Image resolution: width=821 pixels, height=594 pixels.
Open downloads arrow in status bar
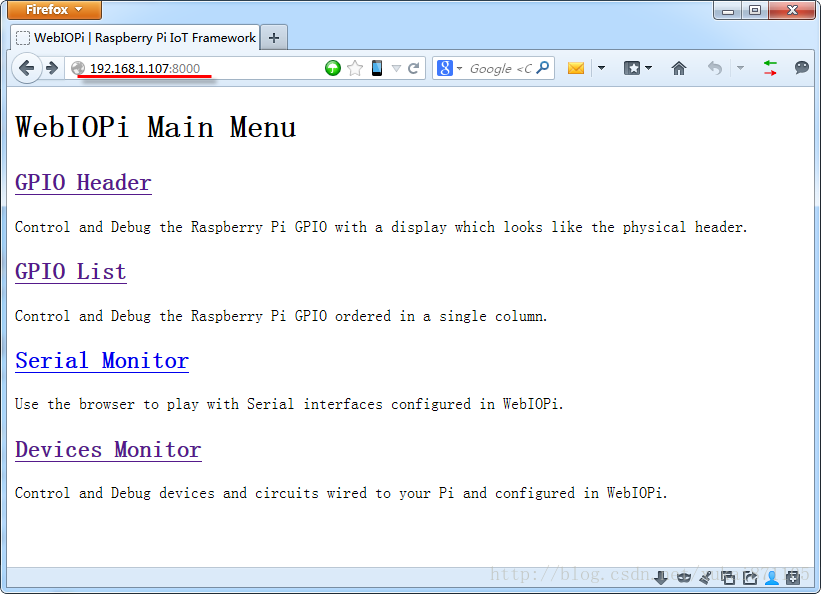coord(661,578)
